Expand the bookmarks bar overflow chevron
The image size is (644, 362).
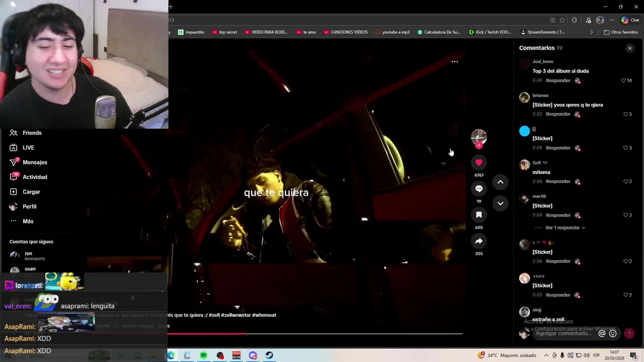pyautogui.click(x=592, y=32)
